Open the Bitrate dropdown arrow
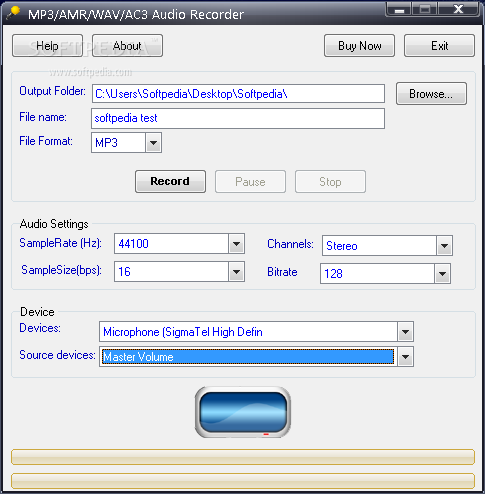The width and height of the screenshot is (485, 494). [442, 274]
